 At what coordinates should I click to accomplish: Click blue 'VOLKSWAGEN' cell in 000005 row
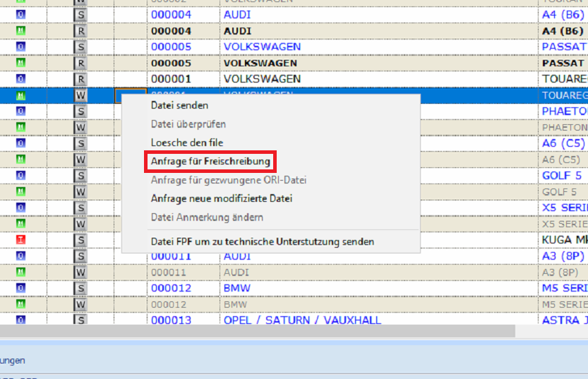[262, 47]
